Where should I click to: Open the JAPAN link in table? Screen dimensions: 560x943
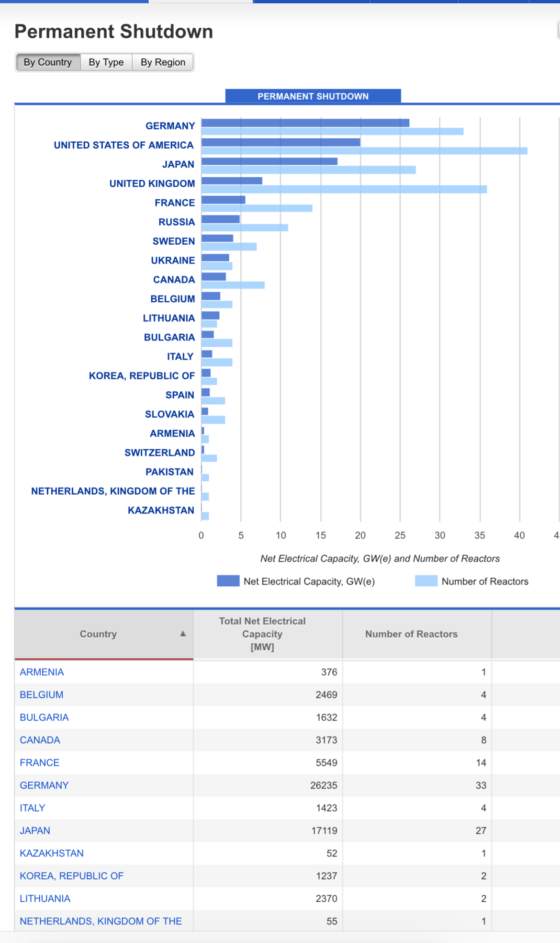pyautogui.click(x=35, y=830)
